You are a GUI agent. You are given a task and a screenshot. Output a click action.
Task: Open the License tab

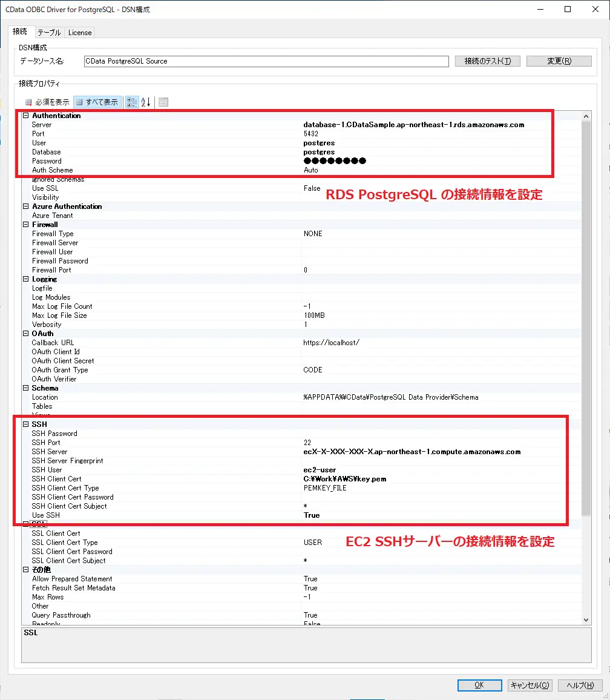pyautogui.click(x=79, y=33)
